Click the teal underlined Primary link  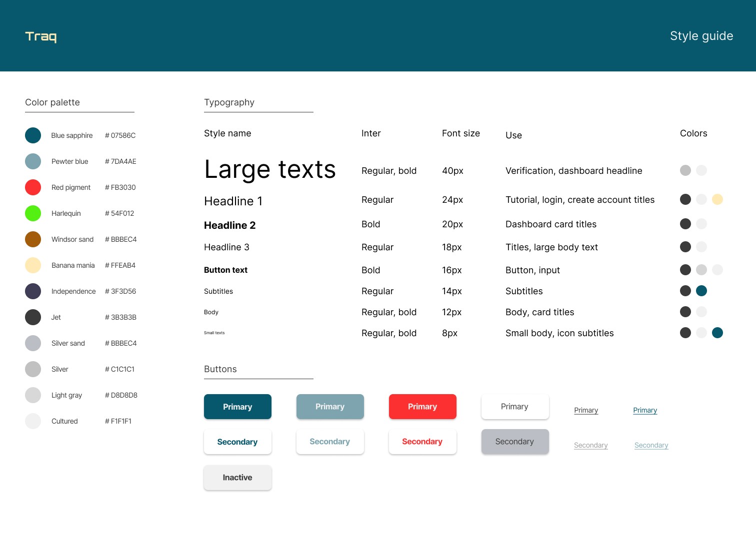pos(645,410)
